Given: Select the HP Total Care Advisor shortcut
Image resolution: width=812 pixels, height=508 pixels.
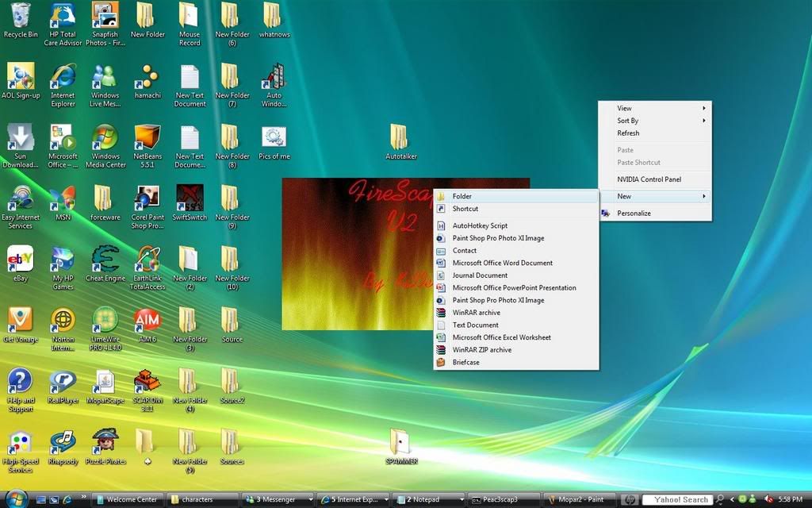Looking at the screenshot, I should 63,24.
